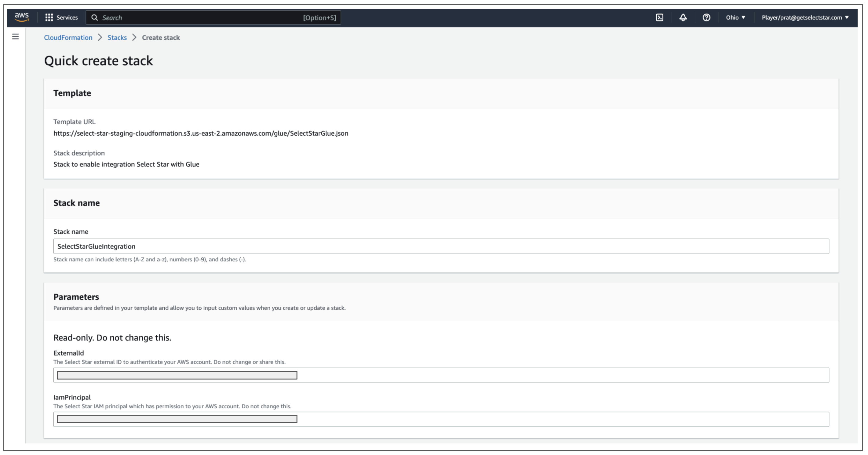This screenshot has width=868, height=455.
Task: Open the Services grid menu
Action: (49, 17)
